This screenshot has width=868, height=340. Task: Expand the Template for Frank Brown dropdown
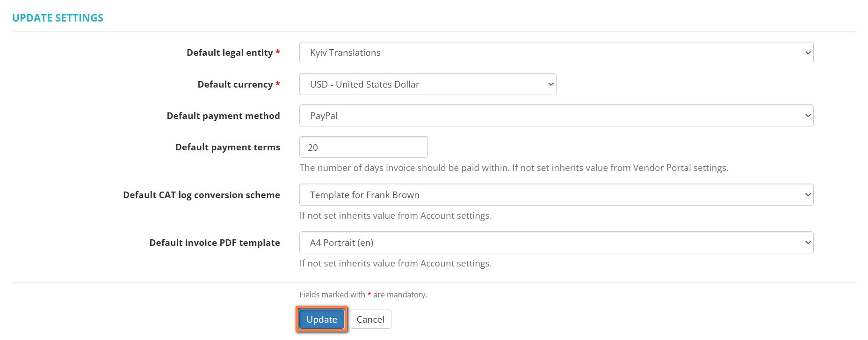click(556, 195)
